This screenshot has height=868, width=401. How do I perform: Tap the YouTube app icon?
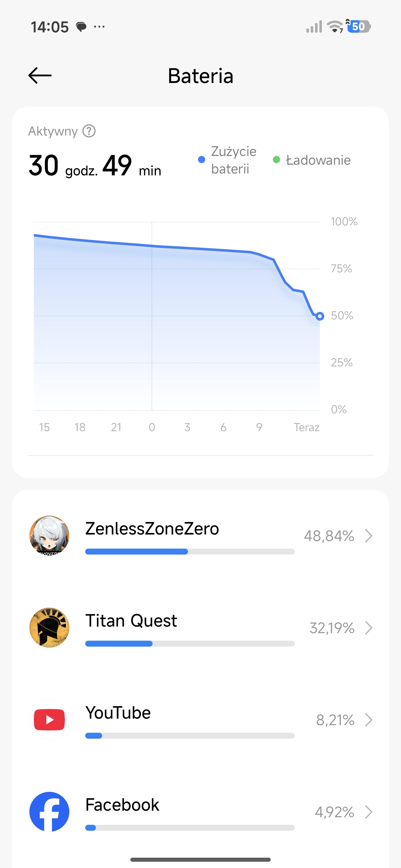[49, 720]
